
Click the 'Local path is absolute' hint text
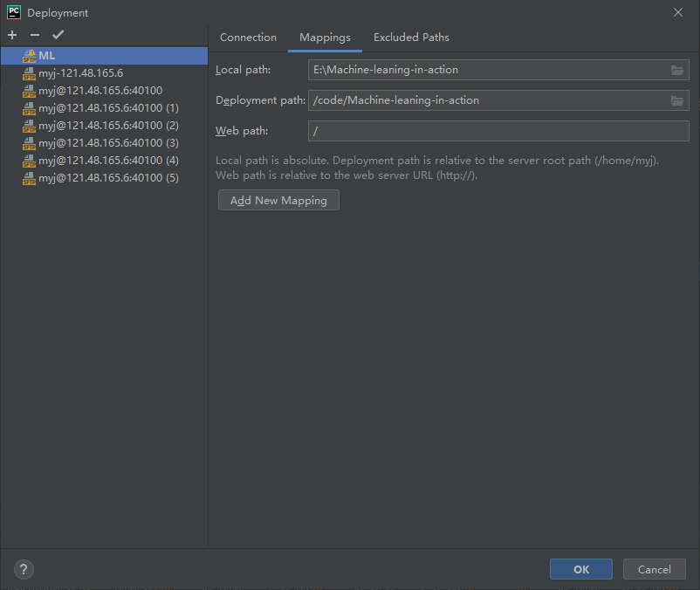437,168
